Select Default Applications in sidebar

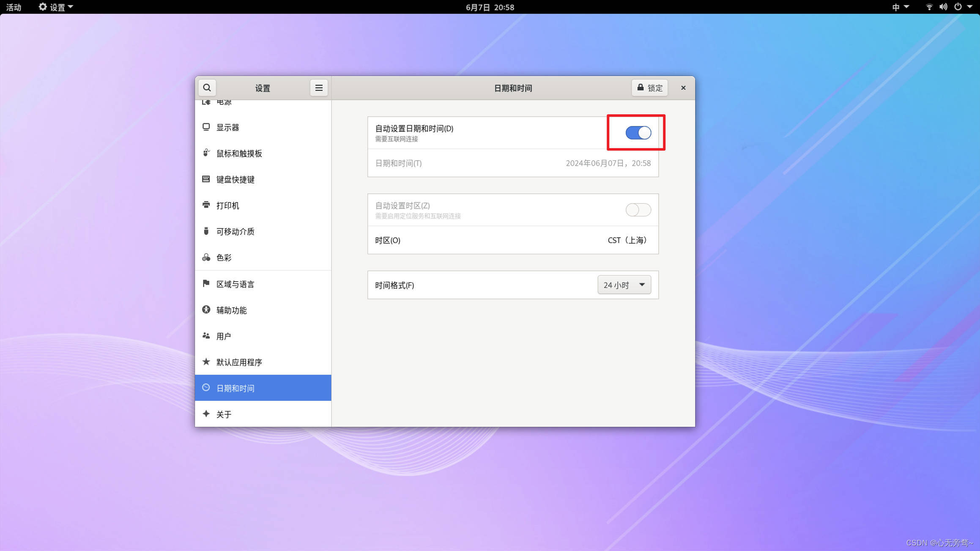click(x=239, y=362)
